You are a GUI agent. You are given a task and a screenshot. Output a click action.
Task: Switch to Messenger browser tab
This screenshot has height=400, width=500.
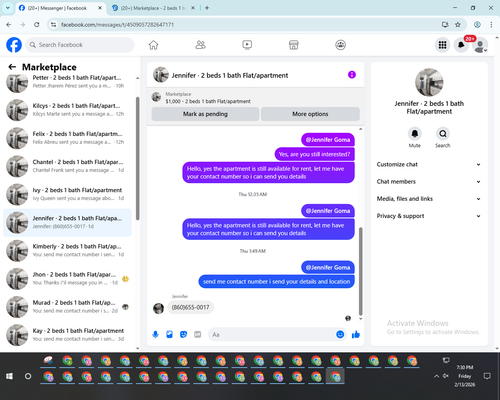click(x=61, y=8)
